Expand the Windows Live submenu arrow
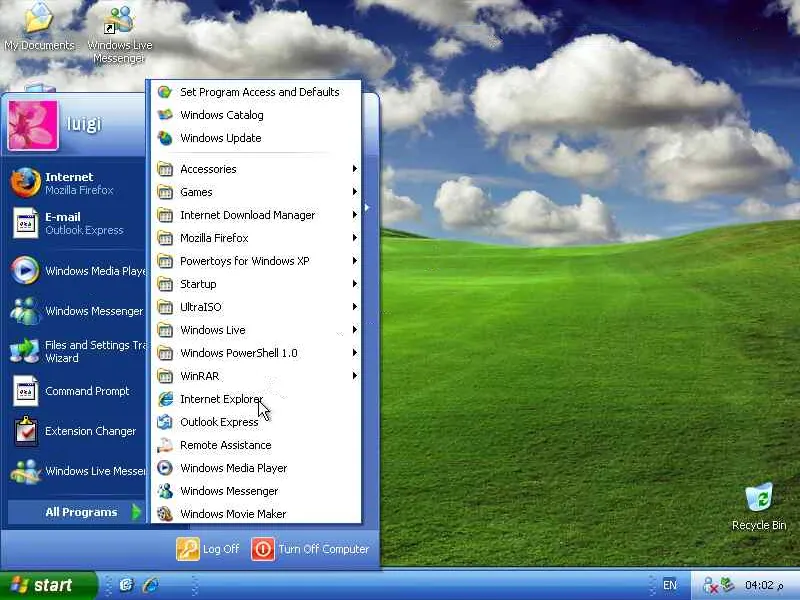The height and width of the screenshot is (600, 800). [x=354, y=330]
